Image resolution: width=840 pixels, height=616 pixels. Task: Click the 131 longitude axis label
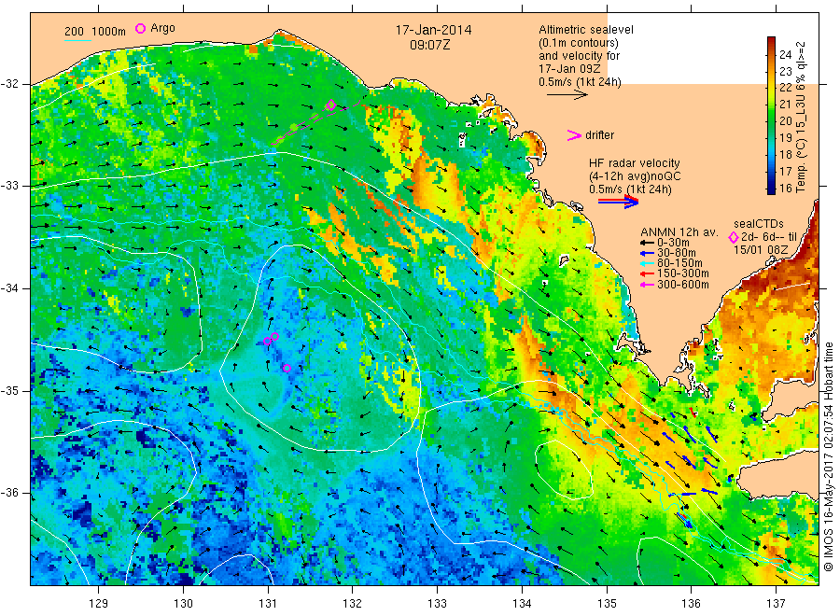click(268, 604)
